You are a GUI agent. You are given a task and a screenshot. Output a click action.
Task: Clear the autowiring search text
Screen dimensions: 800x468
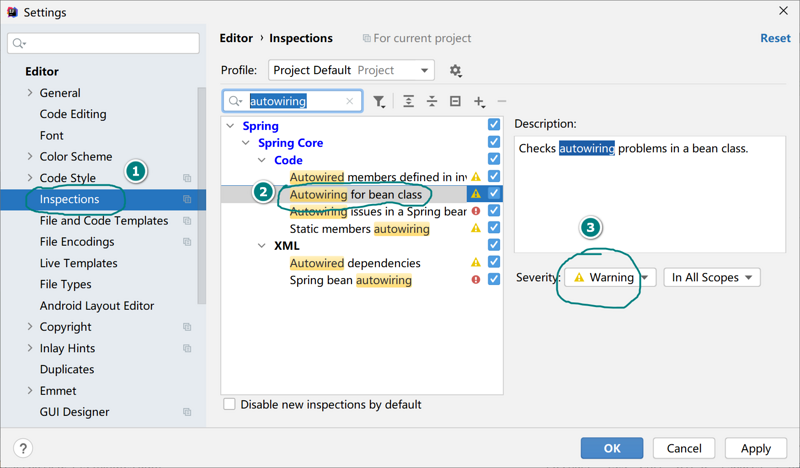click(349, 101)
